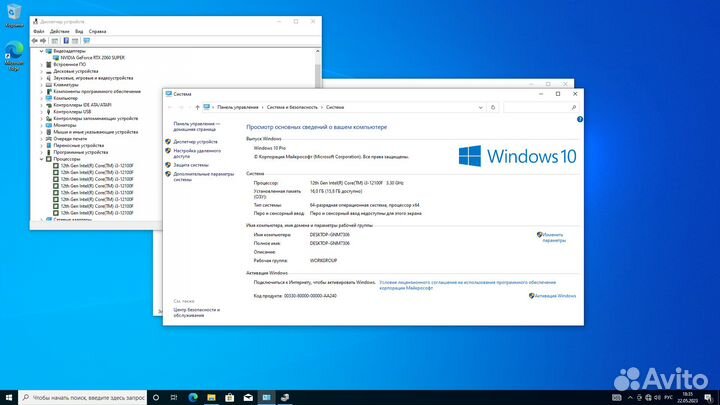
Task: Open Панель управления — домашняя страница link
Action: (x=197, y=127)
